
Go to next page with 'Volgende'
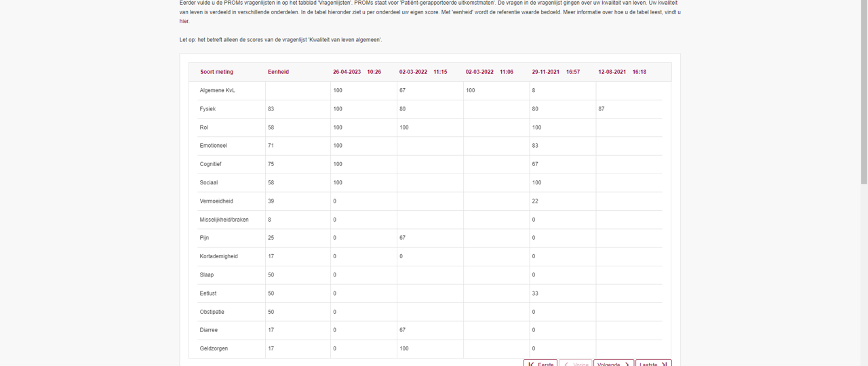click(x=613, y=364)
